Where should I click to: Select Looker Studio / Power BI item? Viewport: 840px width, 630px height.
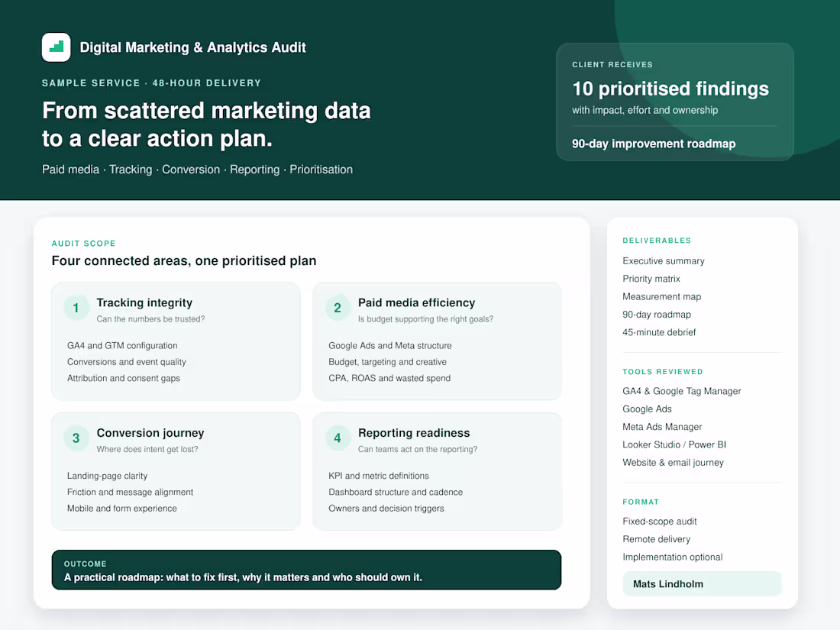click(674, 444)
